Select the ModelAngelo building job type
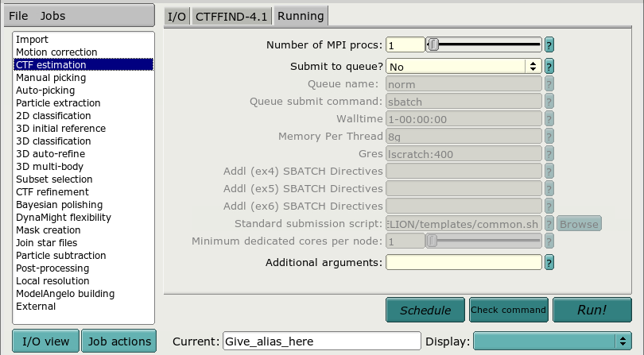 point(83,294)
